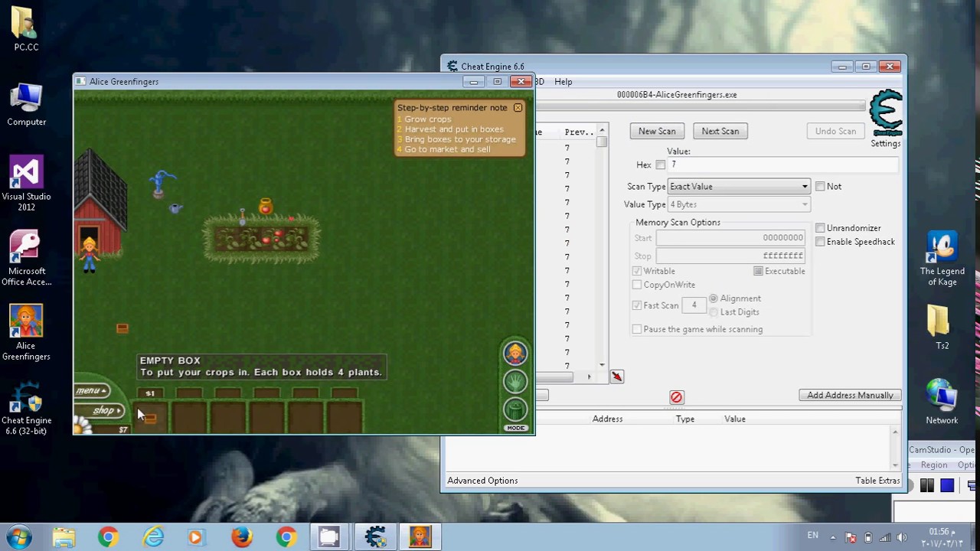
Task: Click the Value column header
Action: pos(735,419)
